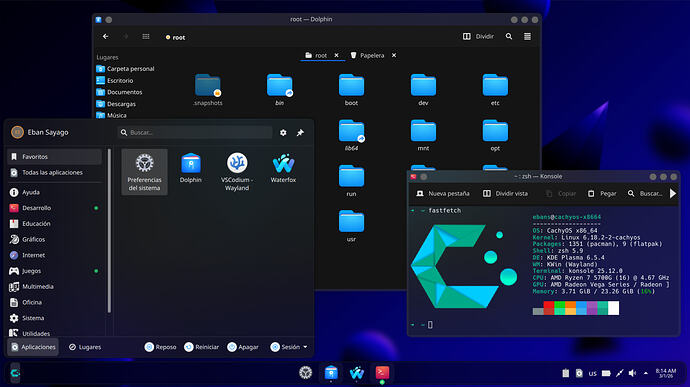The image size is (690, 387).
Task: Select the mnt folder
Action: point(423,135)
